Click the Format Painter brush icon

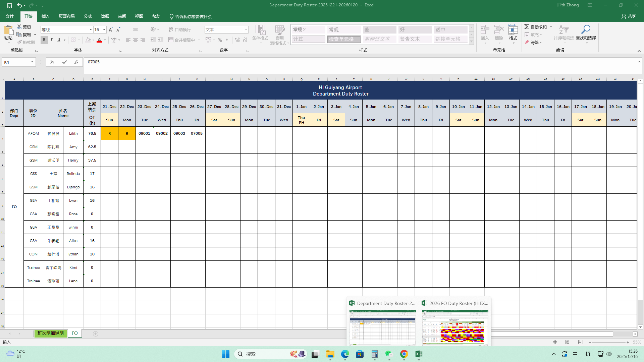(x=19, y=42)
